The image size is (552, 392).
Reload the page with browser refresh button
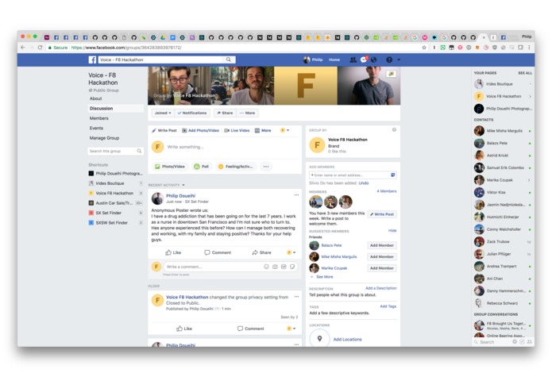point(40,48)
